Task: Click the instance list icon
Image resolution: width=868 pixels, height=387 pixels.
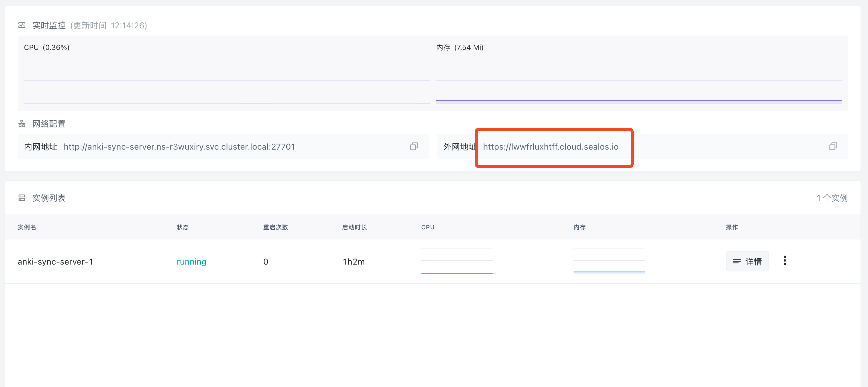Action: [22, 198]
